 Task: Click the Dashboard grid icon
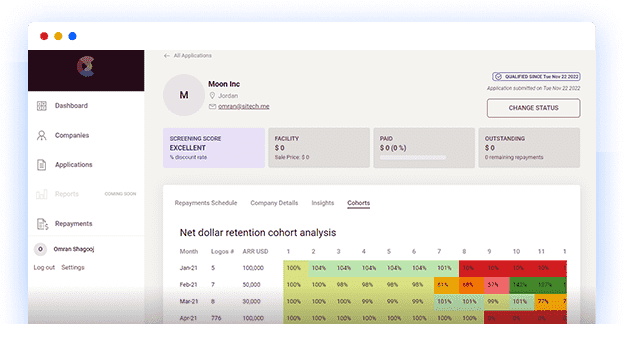(42, 106)
